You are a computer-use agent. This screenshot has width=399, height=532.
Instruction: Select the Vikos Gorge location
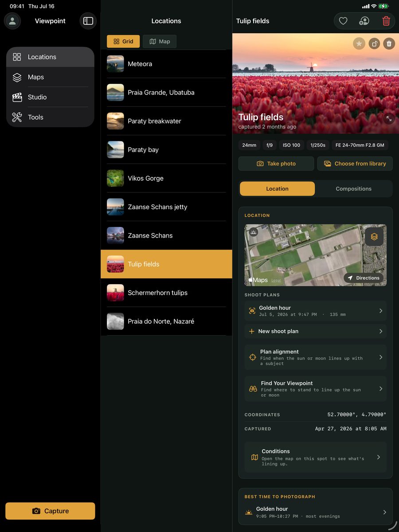point(166,178)
